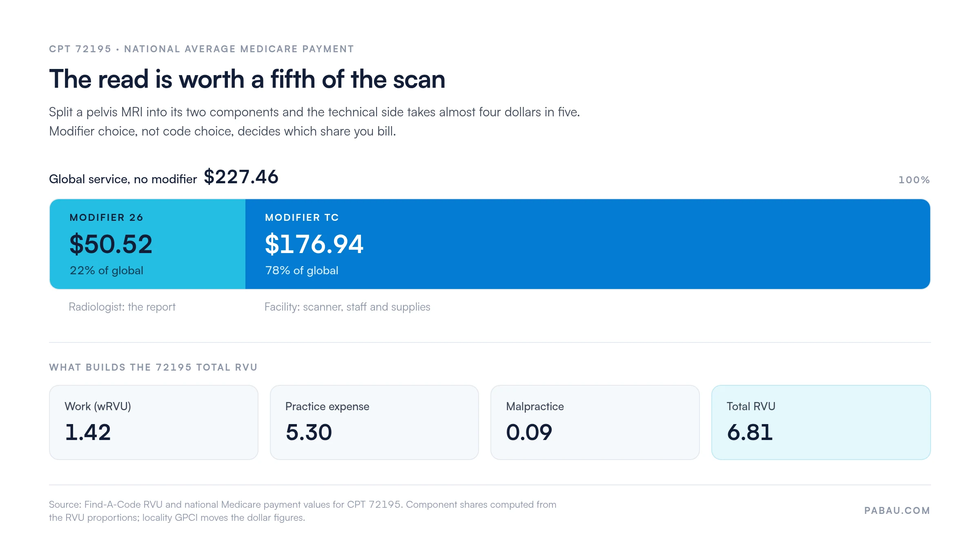Image resolution: width=980 pixels, height=560 pixels.
Task: Click the line 'Modifier choice, not code choice'
Action: [x=223, y=131]
